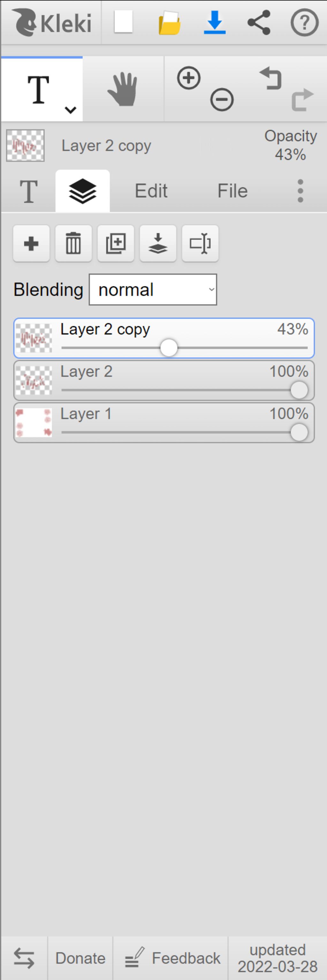Image resolution: width=327 pixels, height=980 pixels.
Task: Open the three-dot more options menu
Action: click(300, 191)
